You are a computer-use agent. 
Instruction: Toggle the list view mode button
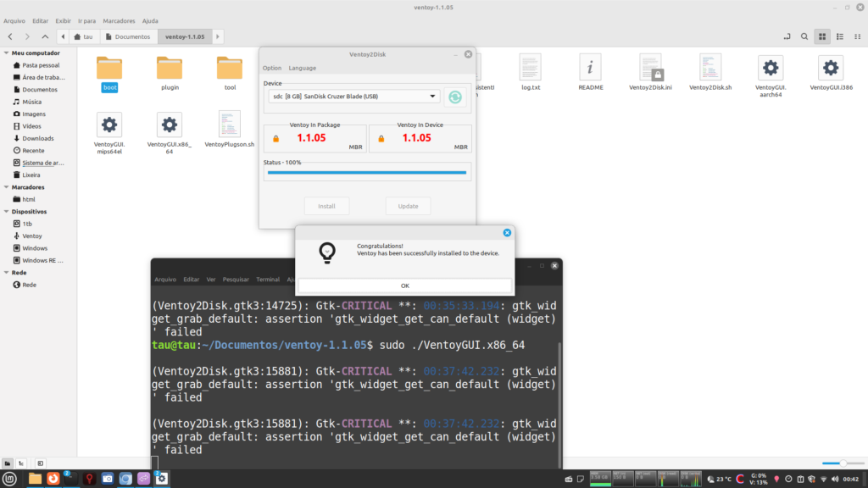(x=839, y=36)
